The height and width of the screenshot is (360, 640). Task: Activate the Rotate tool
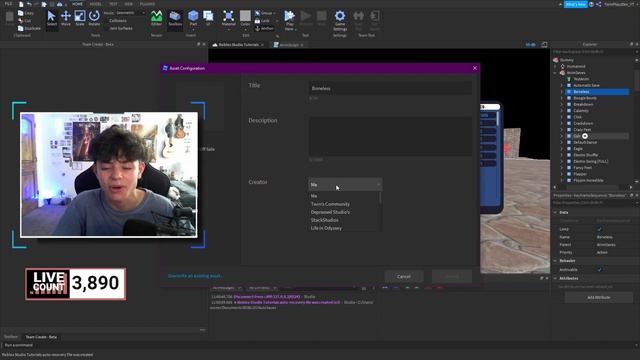pos(94,18)
